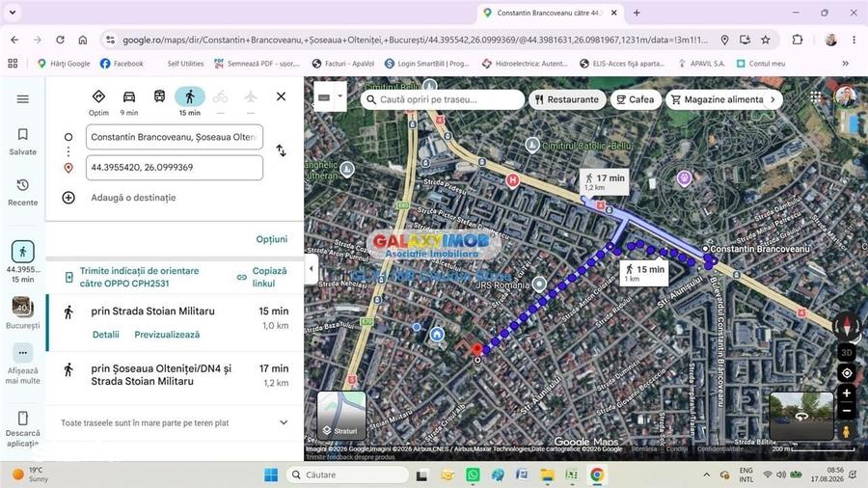Open the Google account avatar on map
This screenshot has height=488, width=868.
pyautogui.click(x=845, y=97)
